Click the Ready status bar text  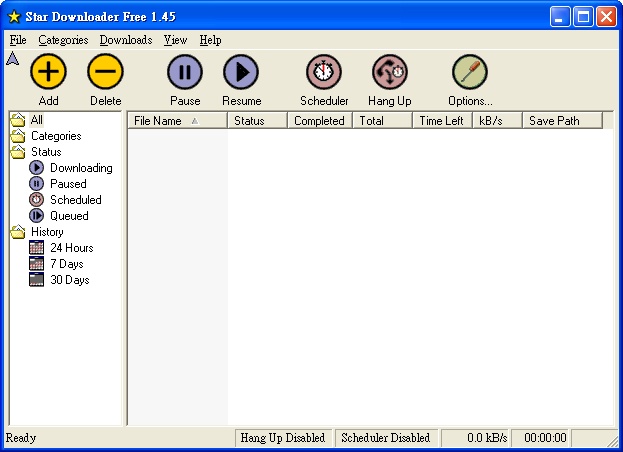[21, 438]
